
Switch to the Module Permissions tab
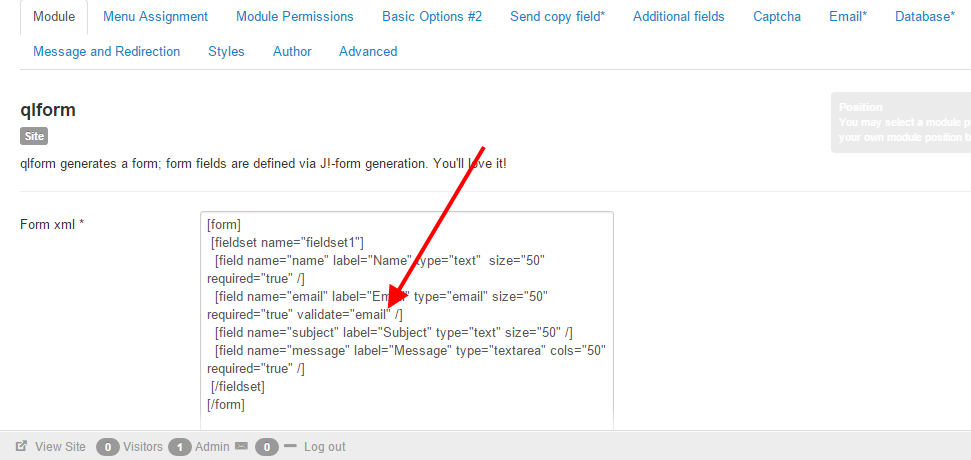[295, 17]
